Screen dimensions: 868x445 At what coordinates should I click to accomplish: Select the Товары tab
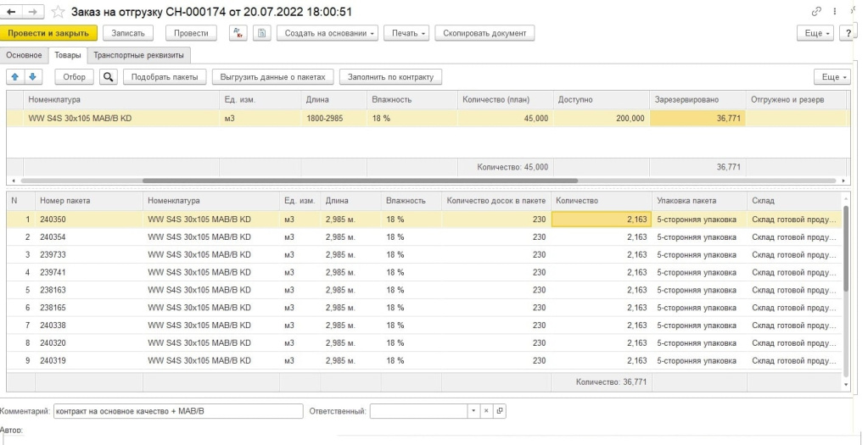(x=68, y=55)
